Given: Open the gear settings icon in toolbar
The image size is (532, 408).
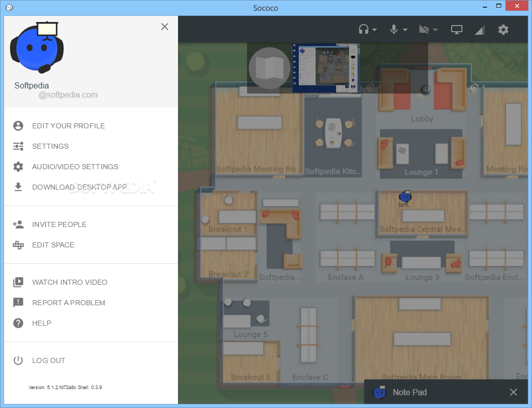Looking at the screenshot, I should 503,30.
